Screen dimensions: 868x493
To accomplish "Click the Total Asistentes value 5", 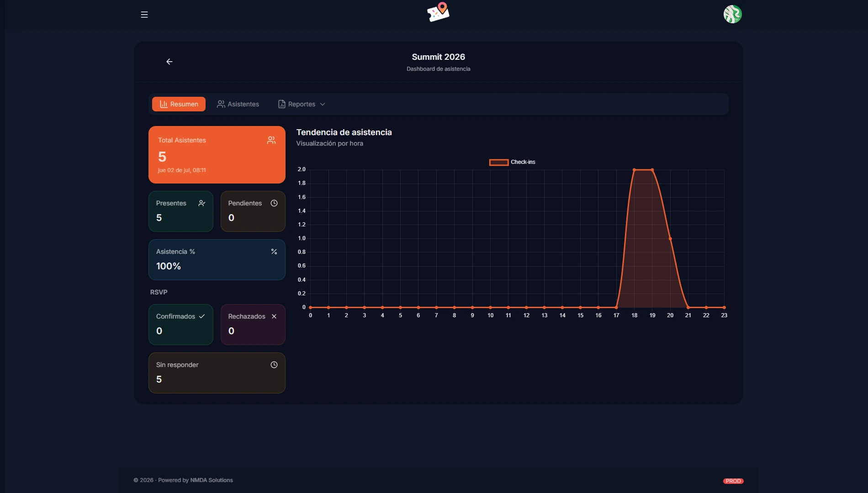I will point(162,157).
